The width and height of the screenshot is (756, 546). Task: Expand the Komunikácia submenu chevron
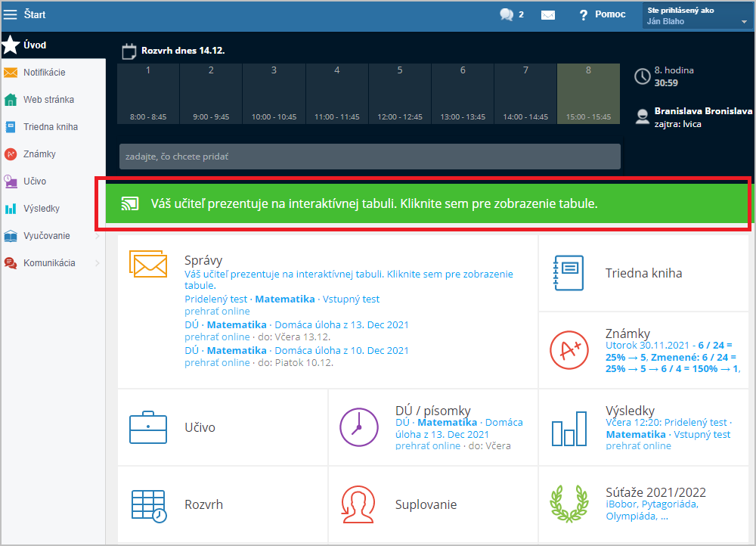98,263
